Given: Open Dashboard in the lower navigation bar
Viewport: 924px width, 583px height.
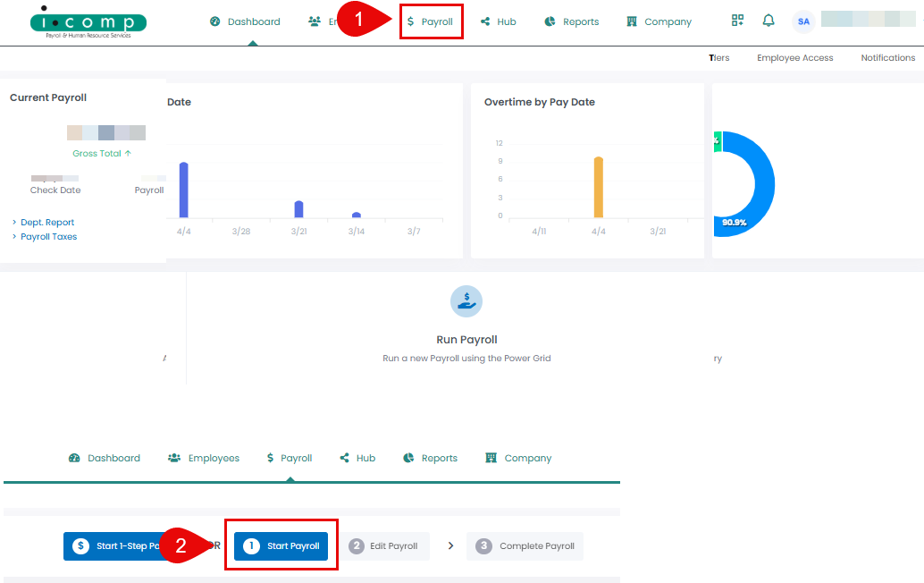Looking at the screenshot, I should pyautogui.click(x=105, y=458).
